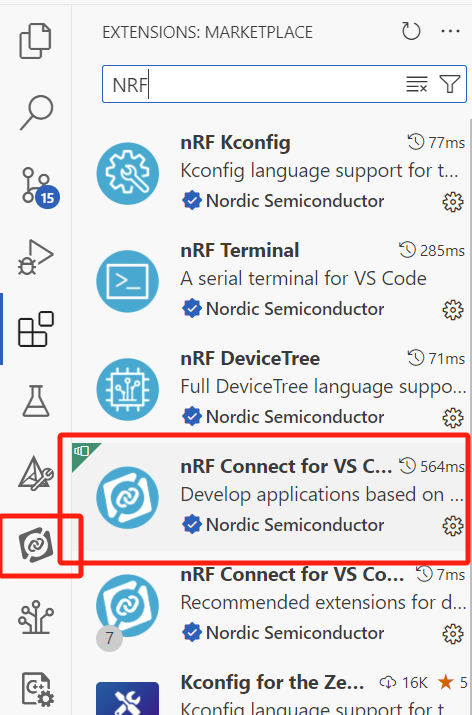Image resolution: width=472 pixels, height=715 pixels.
Task: Open C/C++ configuration activity bar icon
Action: coord(37,689)
